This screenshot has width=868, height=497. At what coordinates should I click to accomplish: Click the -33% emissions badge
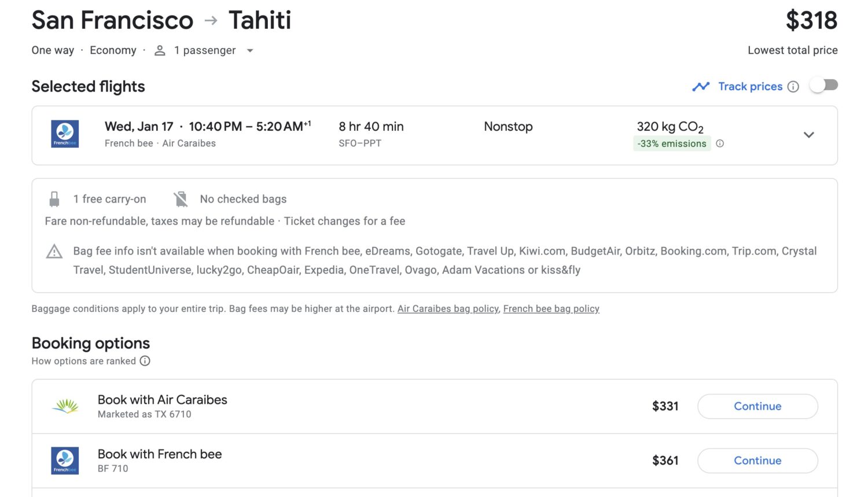point(671,143)
